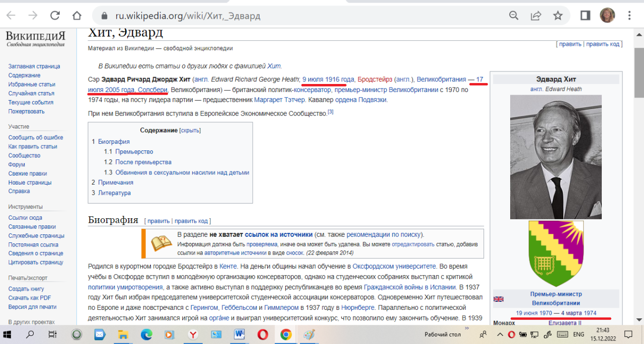This screenshot has height=344, width=644.
Task: Open the coat of arms image
Action: (x=556, y=254)
